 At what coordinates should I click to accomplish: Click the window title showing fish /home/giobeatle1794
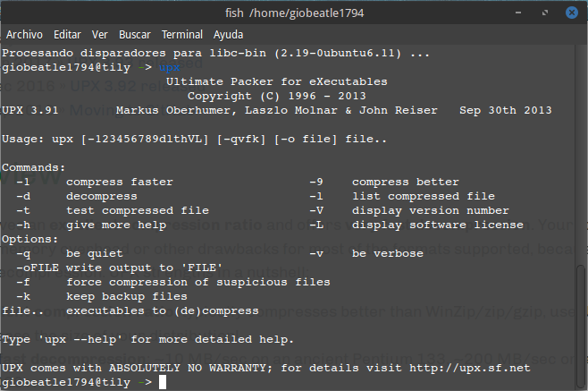[x=294, y=12]
